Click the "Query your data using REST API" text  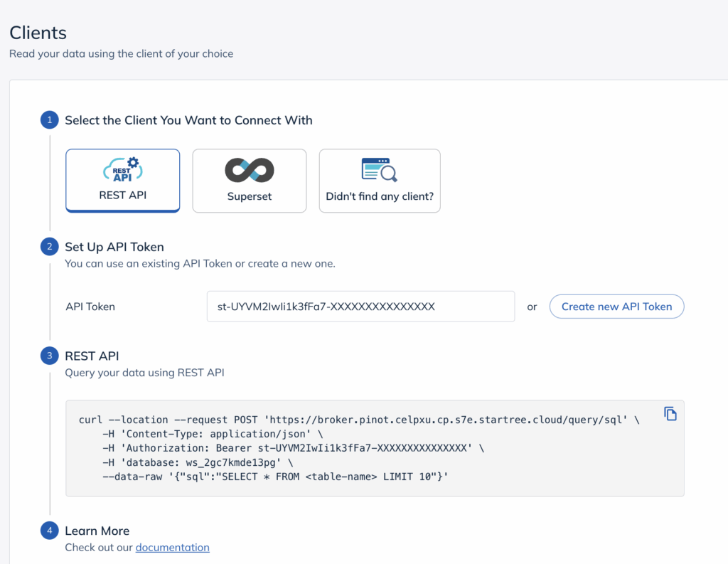tap(144, 372)
